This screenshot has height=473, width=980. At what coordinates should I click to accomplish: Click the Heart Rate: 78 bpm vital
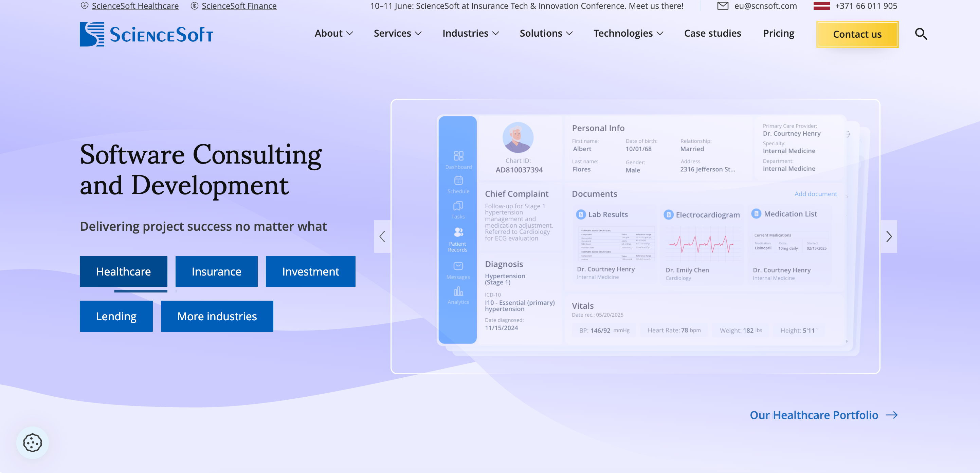click(x=674, y=330)
